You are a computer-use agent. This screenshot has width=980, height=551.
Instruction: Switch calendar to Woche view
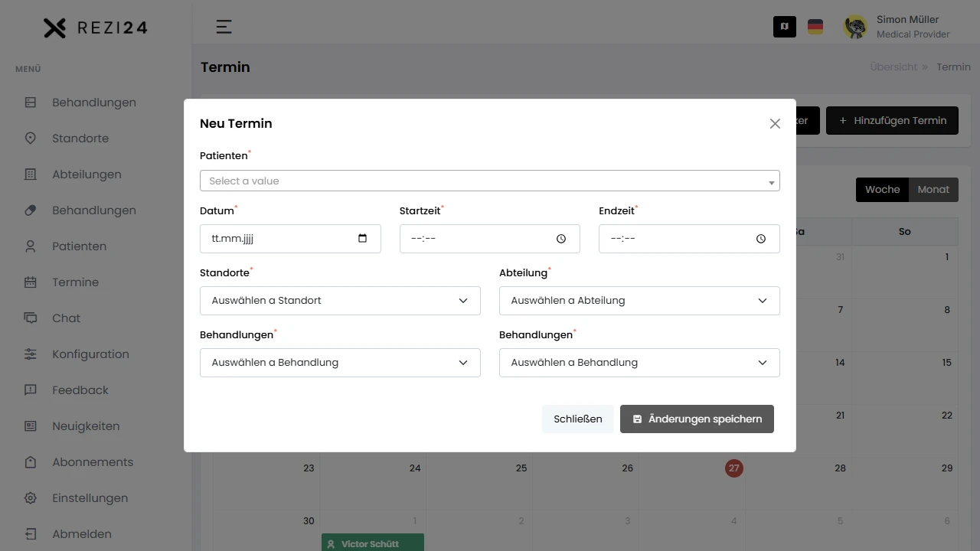(x=882, y=190)
